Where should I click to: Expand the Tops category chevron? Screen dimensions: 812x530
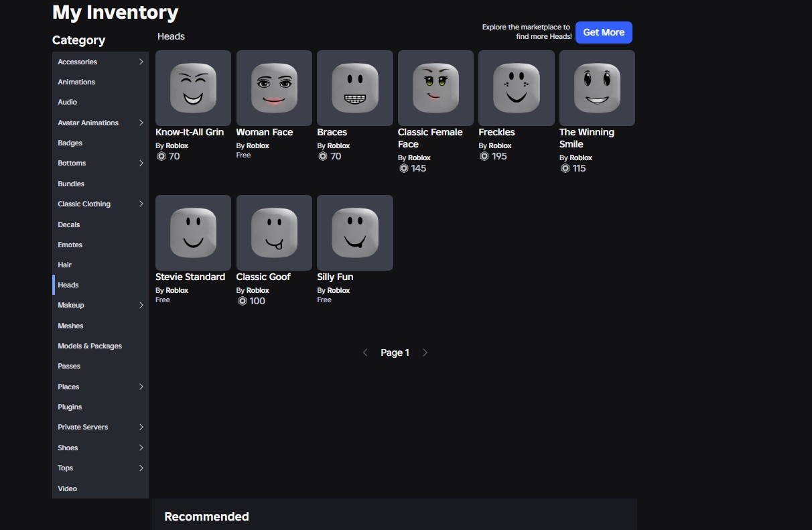[x=141, y=468]
